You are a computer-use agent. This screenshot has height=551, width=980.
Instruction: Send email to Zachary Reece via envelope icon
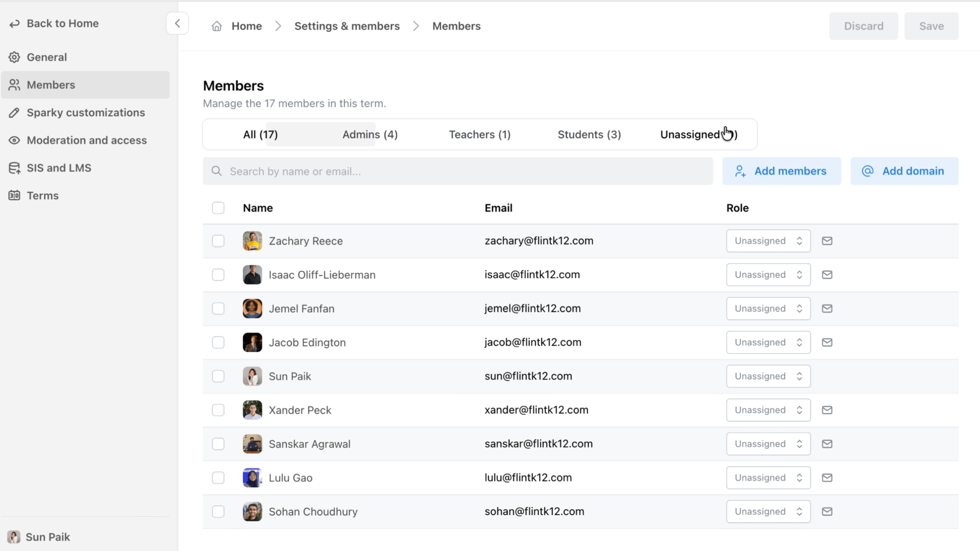coord(827,240)
